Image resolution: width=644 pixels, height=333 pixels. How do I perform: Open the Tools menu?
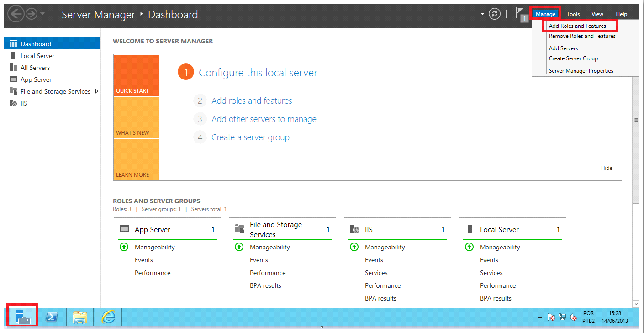[x=573, y=14]
